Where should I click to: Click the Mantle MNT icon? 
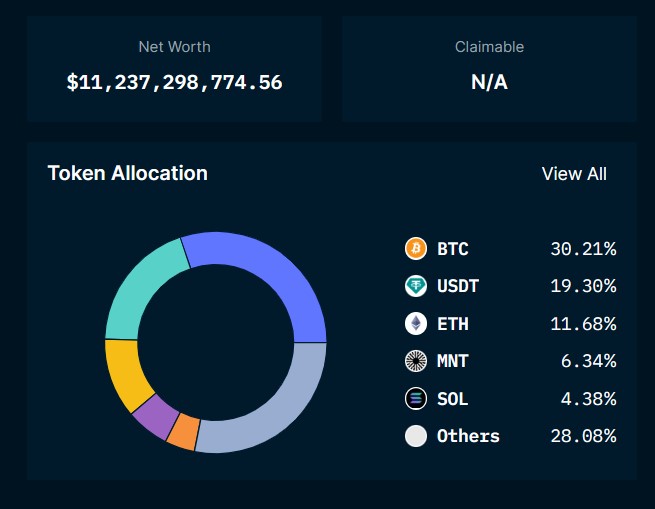415,361
